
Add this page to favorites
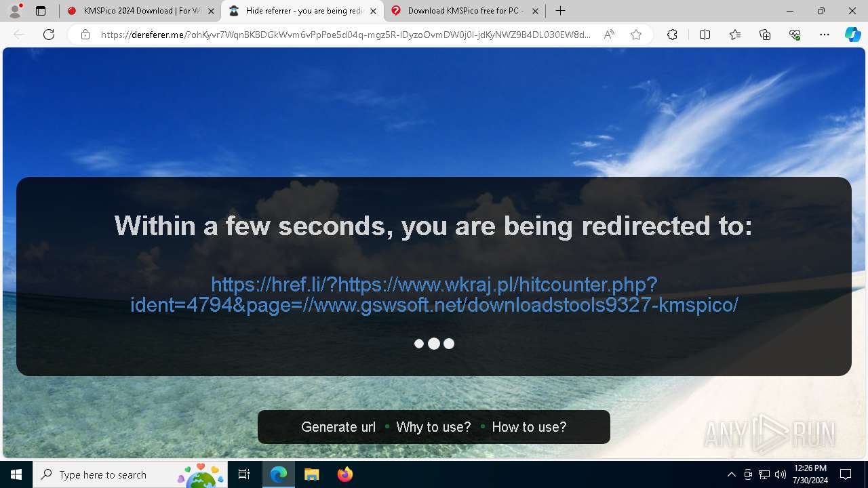[636, 35]
